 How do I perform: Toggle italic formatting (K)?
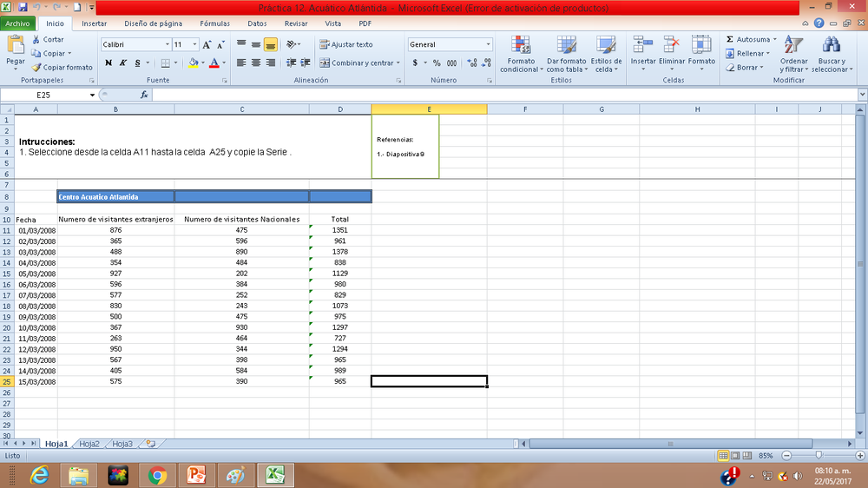click(123, 63)
